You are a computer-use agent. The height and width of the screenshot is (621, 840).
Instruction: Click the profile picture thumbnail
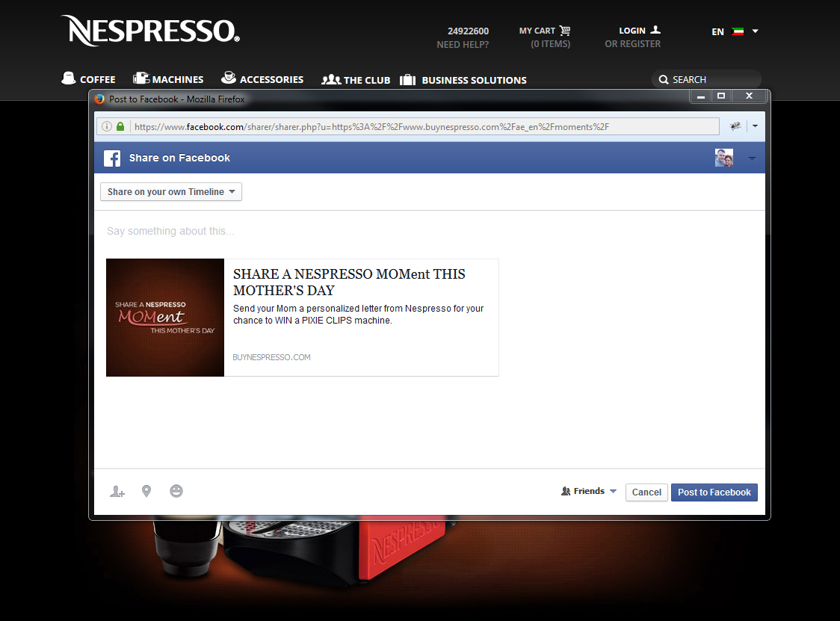723,158
